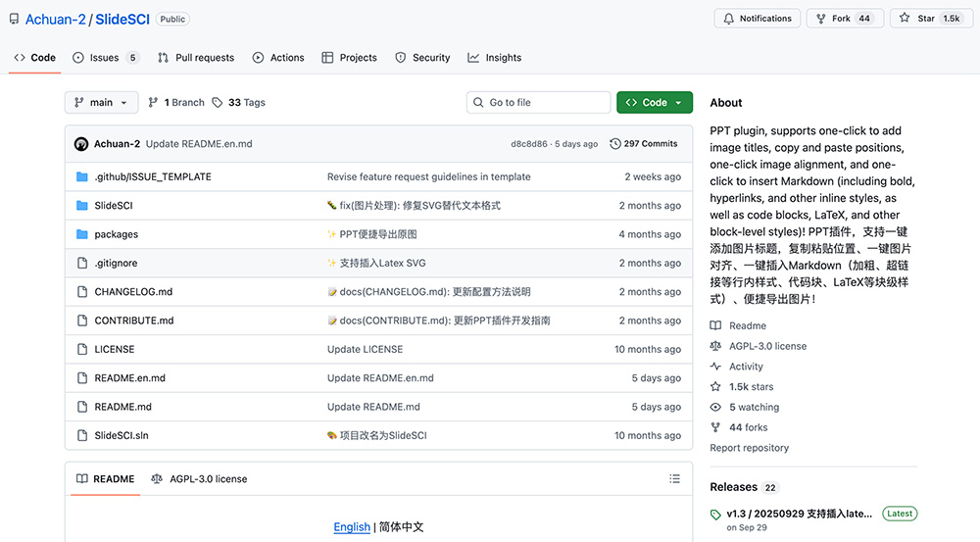
Task: Click the Notifications bell button
Action: [758, 19]
